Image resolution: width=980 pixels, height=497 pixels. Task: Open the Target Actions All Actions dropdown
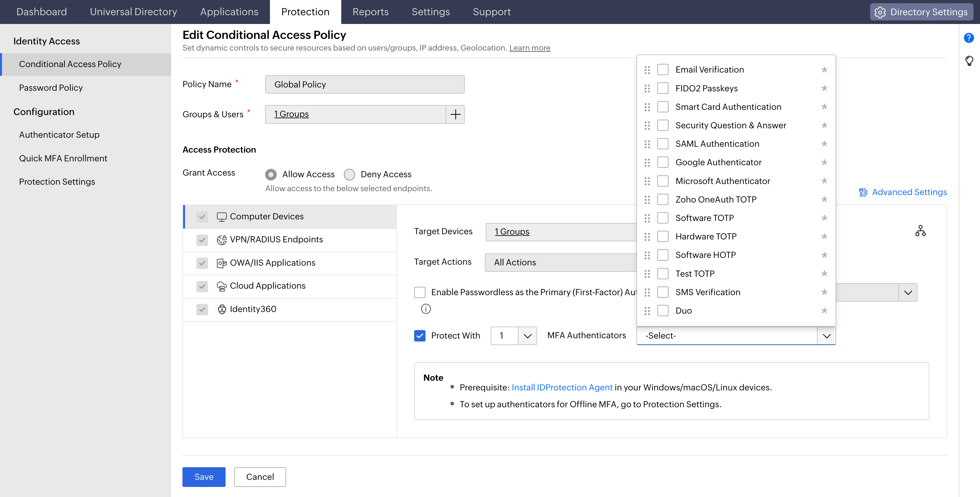pyautogui.click(x=561, y=262)
